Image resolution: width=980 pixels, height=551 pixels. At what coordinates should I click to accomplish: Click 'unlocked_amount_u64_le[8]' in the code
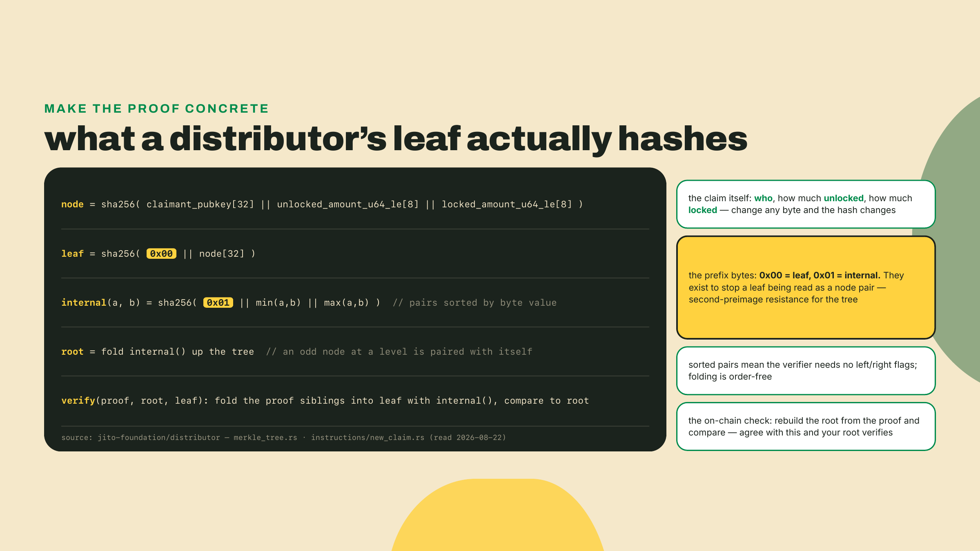[x=348, y=204]
